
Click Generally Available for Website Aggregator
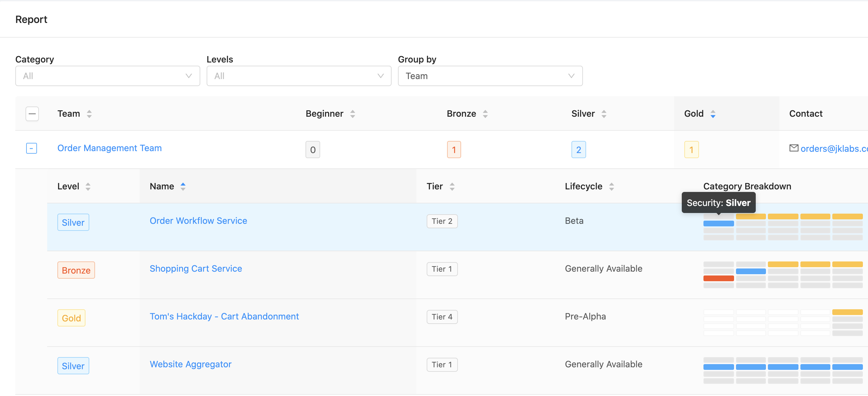coord(604,364)
